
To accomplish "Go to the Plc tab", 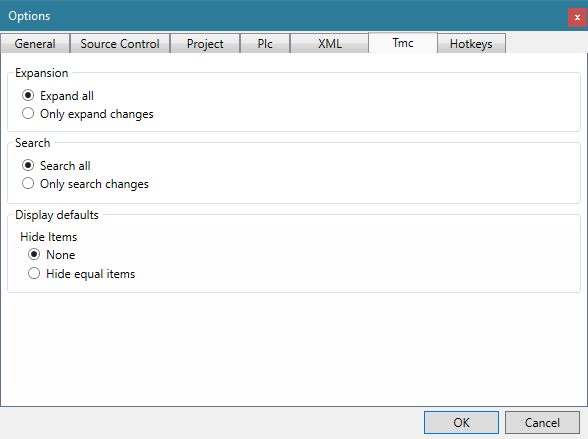I will (x=265, y=43).
